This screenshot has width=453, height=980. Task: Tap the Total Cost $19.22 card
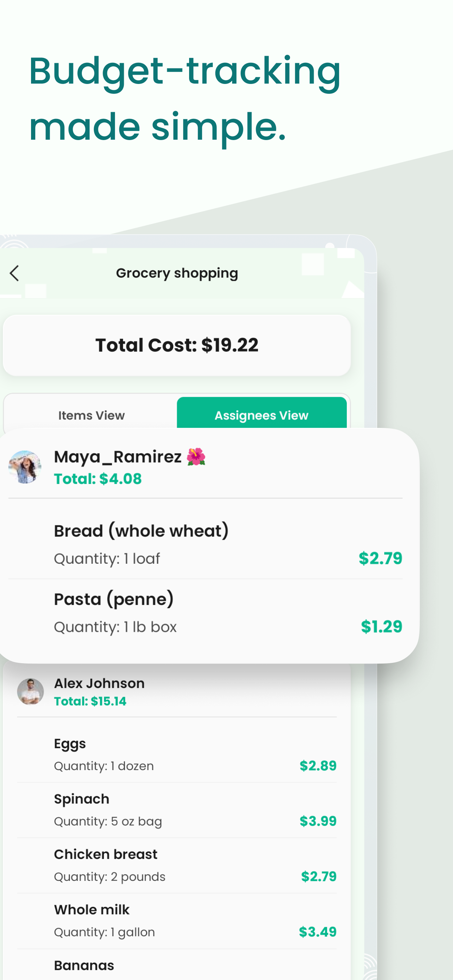pos(177,345)
